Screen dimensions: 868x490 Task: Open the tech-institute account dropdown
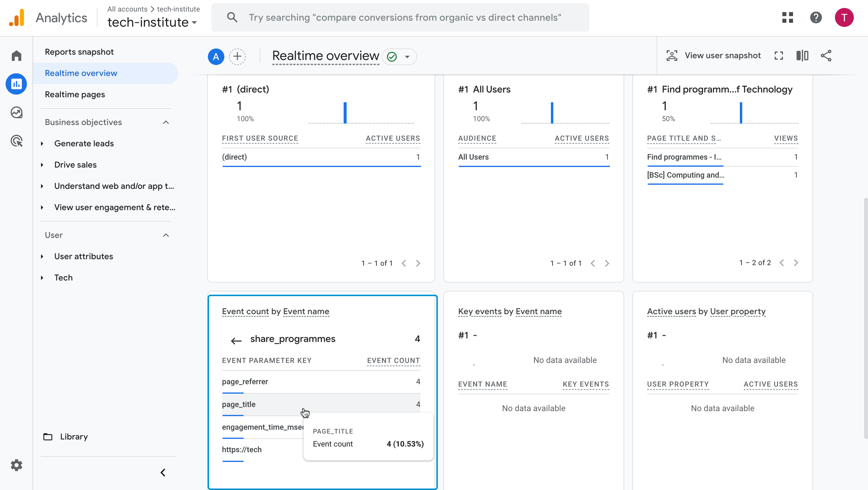(x=152, y=22)
